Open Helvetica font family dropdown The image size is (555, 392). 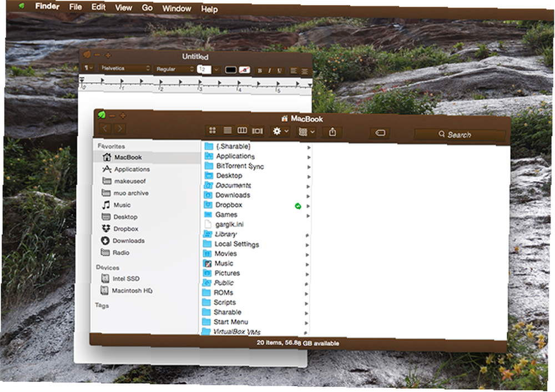[x=125, y=68]
